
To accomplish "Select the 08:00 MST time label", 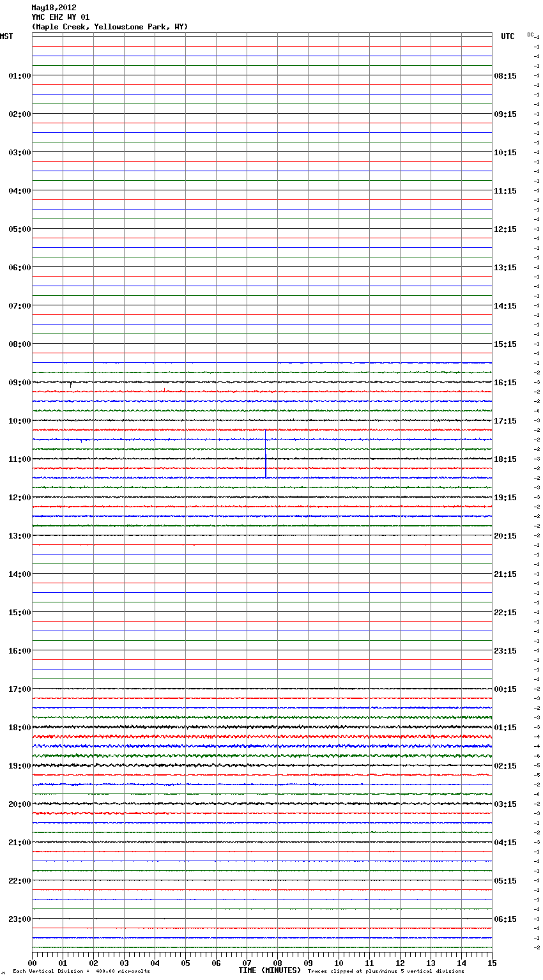I will click(x=20, y=344).
